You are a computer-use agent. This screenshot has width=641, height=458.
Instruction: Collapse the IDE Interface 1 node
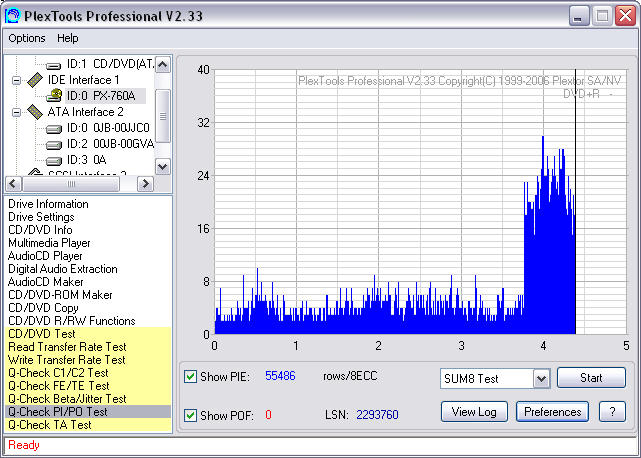16,80
